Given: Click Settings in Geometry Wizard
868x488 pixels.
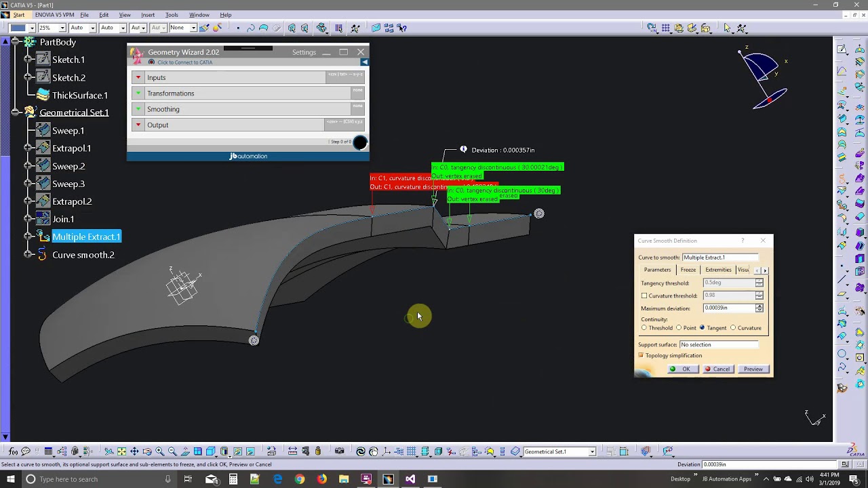Looking at the screenshot, I should pyautogui.click(x=304, y=52).
